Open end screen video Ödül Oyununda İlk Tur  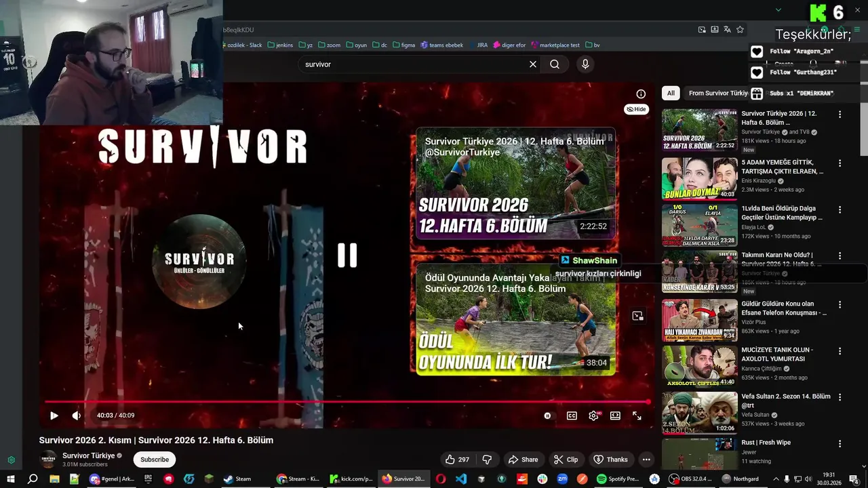tap(515, 319)
